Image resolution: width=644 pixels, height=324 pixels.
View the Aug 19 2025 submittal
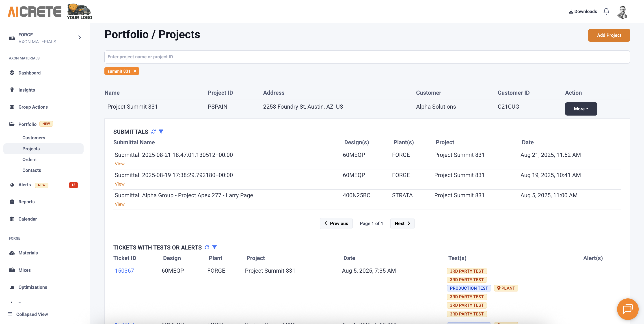pos(119,184)
